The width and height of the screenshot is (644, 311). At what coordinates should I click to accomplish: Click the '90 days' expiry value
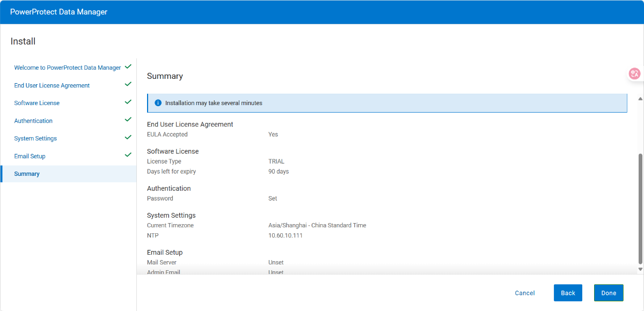[279, 172]
